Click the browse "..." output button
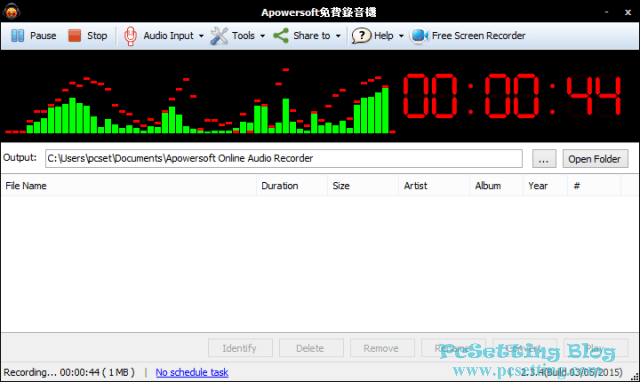The height and width of the screenshot is (382, 640). [x=544, y=158]
